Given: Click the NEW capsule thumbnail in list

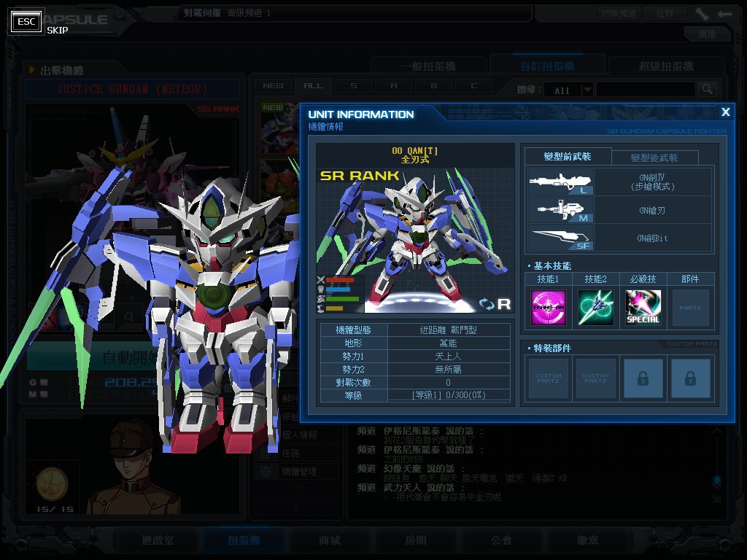Looking at the screenshot, I should [x=280, y=128].
